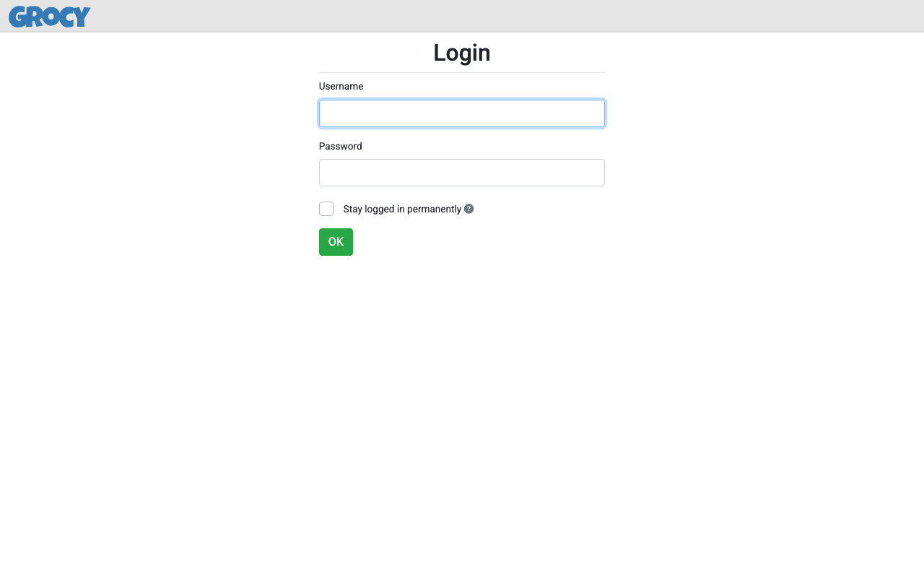
Task: Click the Grocy logo in header
Action: [50, 17]
